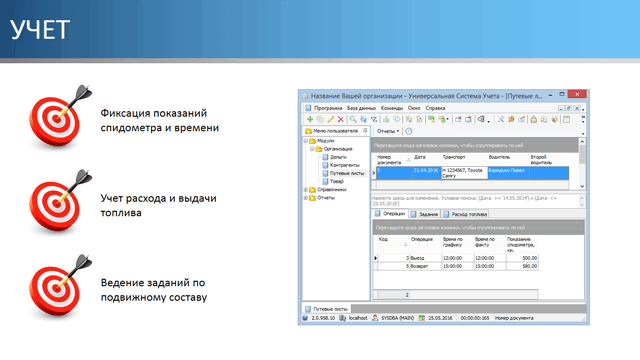Select the Возврат operation row
Image resolution: width=640 pixels, height=360 pixels.
(x=457, y=266)
